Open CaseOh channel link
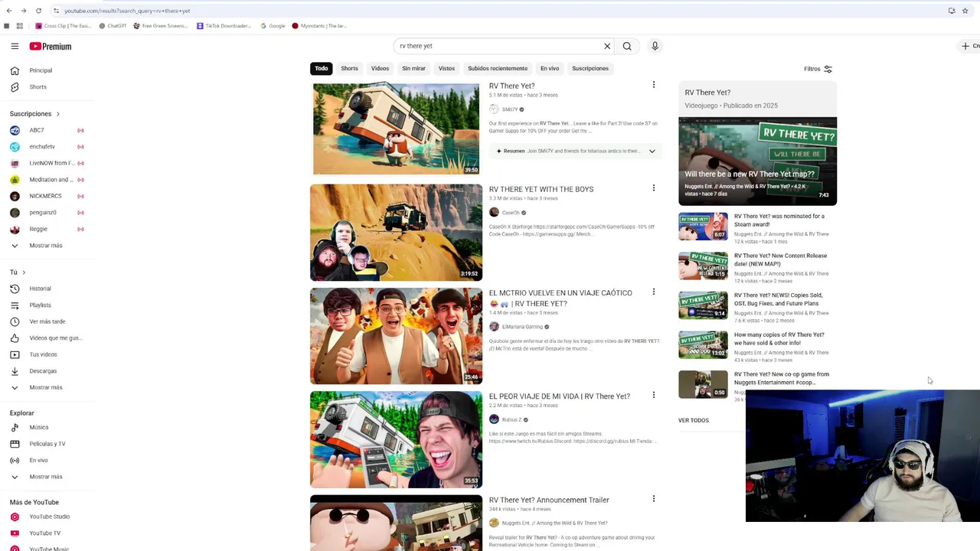The width and height of the screenshot is (980, 551). click(511, 213)
